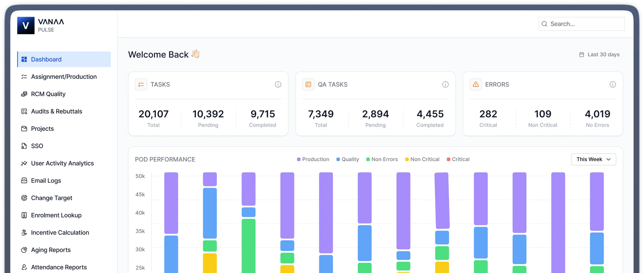The image size is (644, 273).
Task: View the Email Logs page
Action: [64, 180]
